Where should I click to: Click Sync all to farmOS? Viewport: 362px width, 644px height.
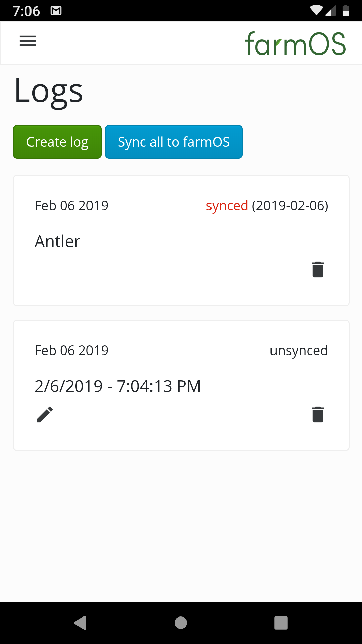click(x=174, y=142)
